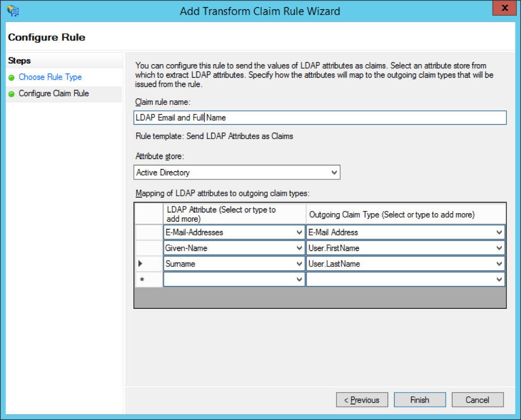Image resolution: width=521 pixels, height=420 pixels.
Task: Click the green bullet beside Configure Claim Rule
Action: coord(12,94)
